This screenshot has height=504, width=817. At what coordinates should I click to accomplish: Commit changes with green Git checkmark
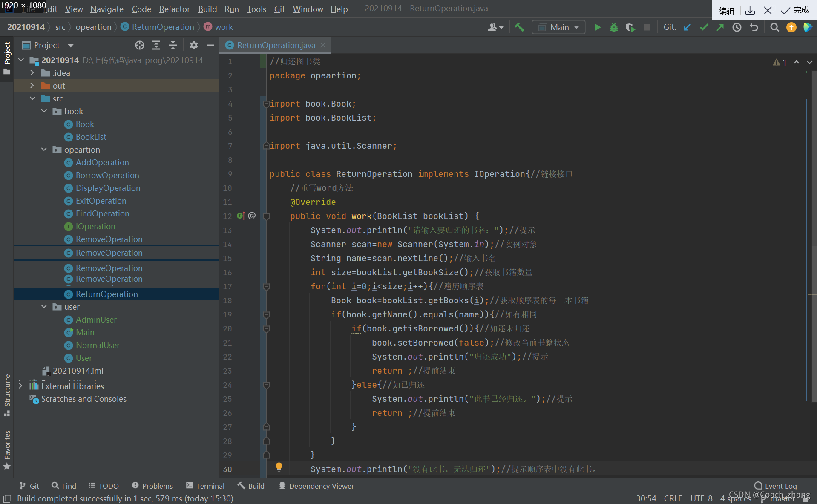point(704,27)
